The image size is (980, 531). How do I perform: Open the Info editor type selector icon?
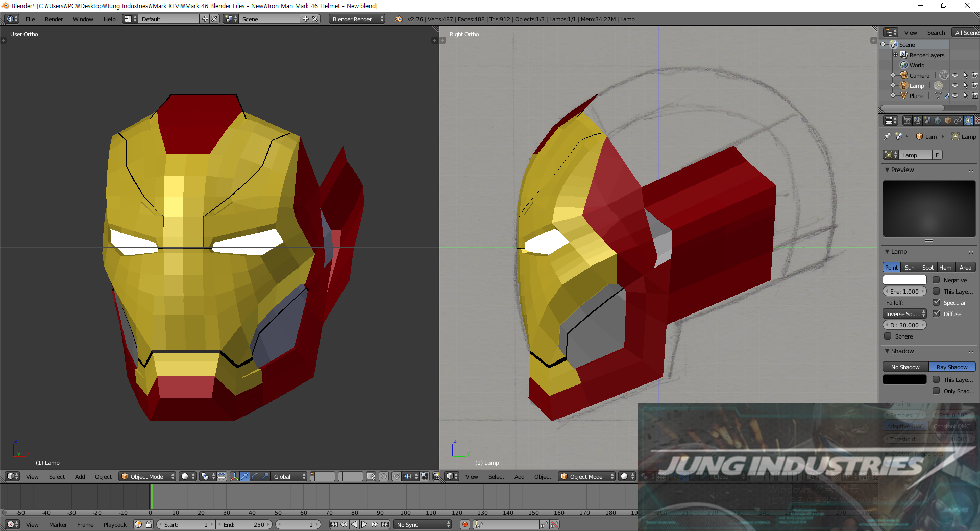pyautogui.click(x=12, y=19)
